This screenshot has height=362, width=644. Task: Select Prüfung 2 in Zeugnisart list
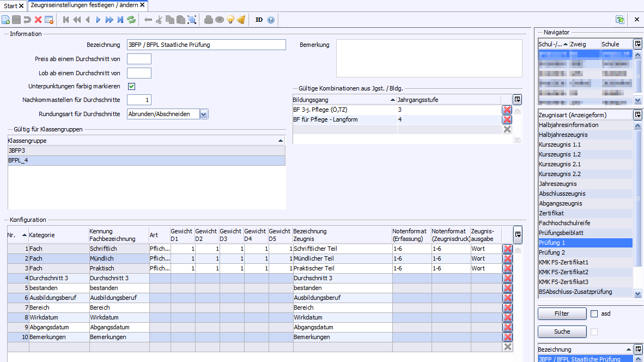tap(585, 252)
